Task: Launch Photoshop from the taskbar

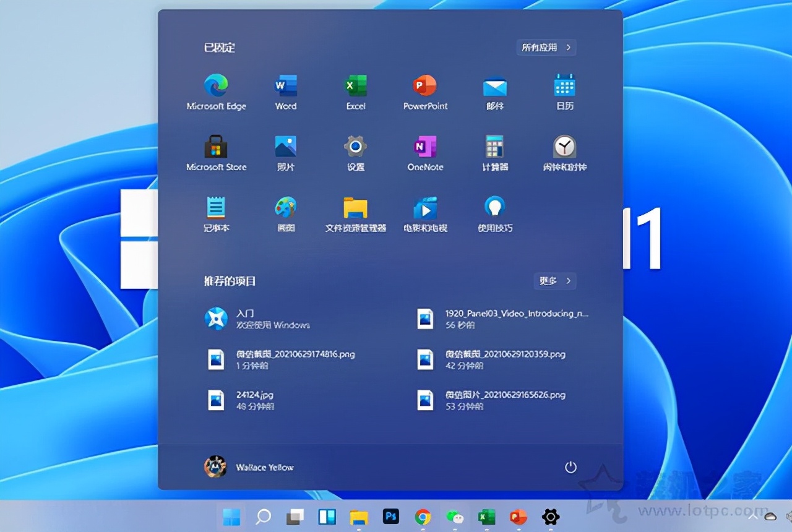Action: [390, 517]
